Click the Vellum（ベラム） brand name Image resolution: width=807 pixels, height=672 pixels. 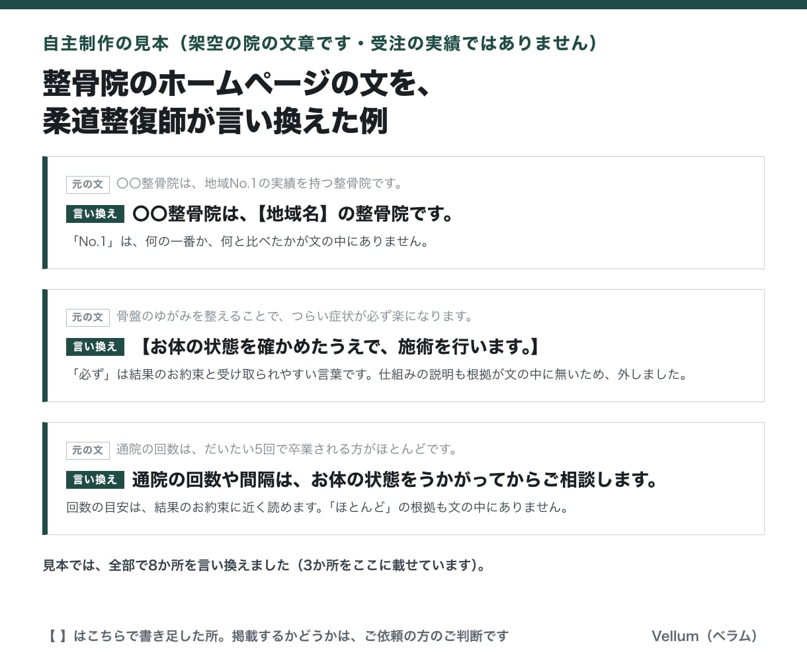click(705, 636)
